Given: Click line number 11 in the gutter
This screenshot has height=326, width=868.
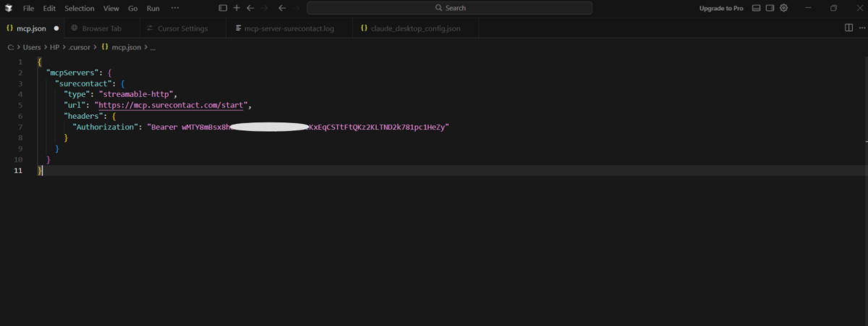Looking at the screenshot, I should 20,170.
